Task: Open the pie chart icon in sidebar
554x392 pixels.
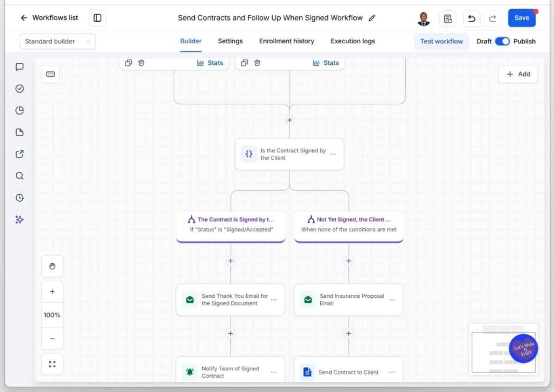Action: [20, 110]
